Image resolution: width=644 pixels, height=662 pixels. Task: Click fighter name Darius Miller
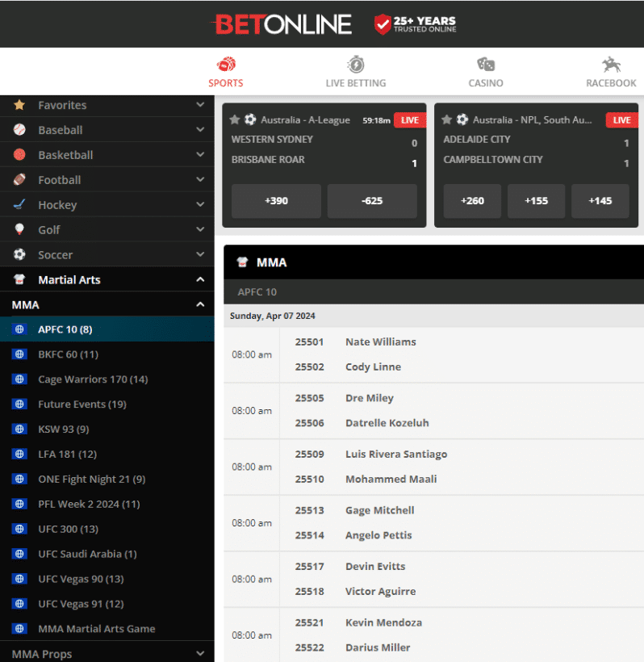pyautogui.click(x=378, y=647)
